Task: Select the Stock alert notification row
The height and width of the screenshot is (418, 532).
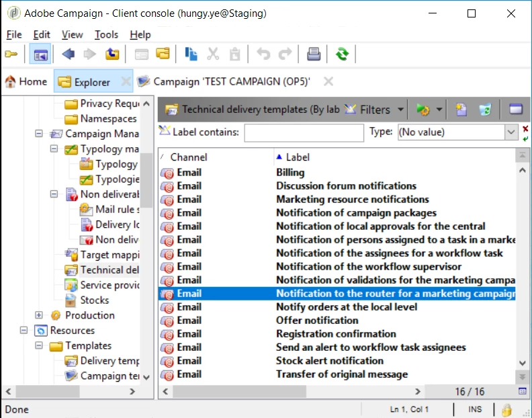Action: (337, 361)
